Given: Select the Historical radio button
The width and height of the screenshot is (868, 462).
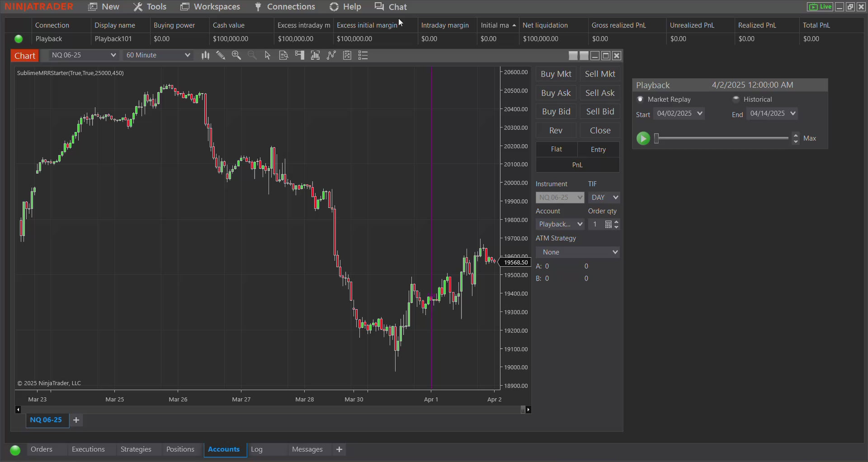Looking at the screenshot, I should 736,99.
